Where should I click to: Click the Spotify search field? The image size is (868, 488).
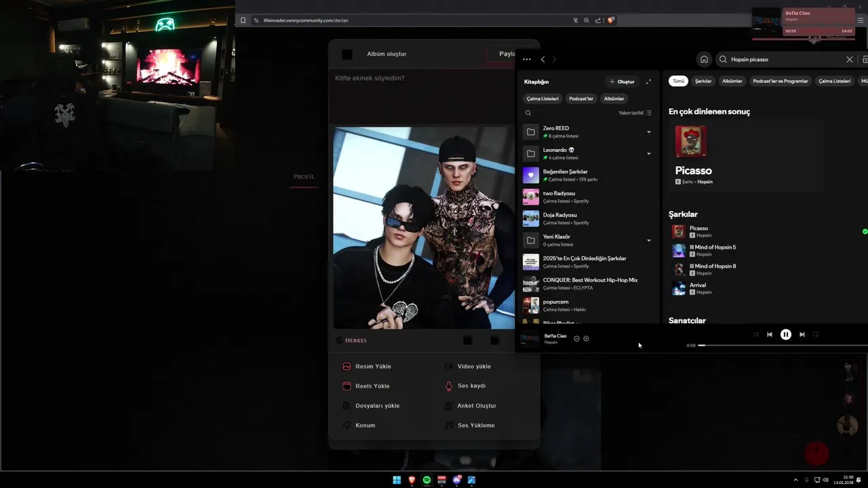pos(787,60)
